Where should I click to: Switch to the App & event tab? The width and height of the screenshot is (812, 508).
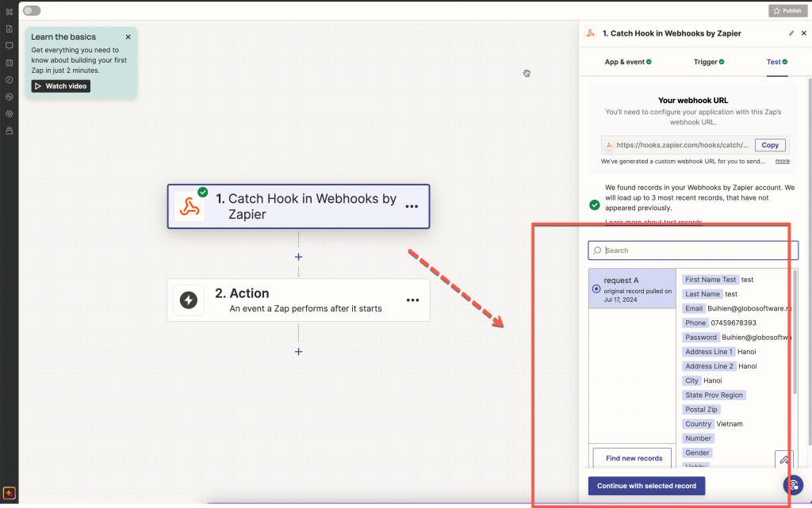coord(627,62)
